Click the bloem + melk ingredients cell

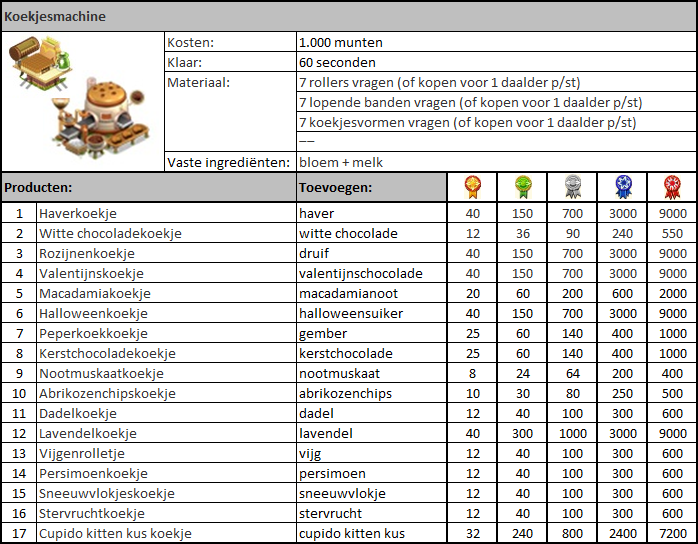point(341,162)
